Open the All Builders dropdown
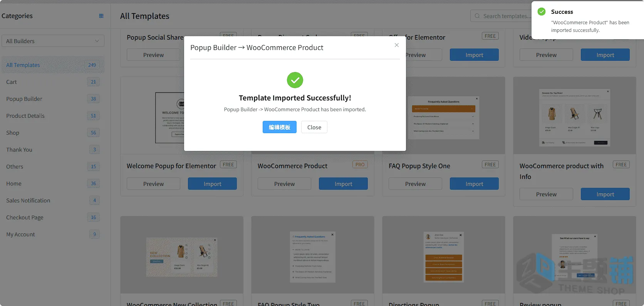The image size is (644, 306). point(53,41)
